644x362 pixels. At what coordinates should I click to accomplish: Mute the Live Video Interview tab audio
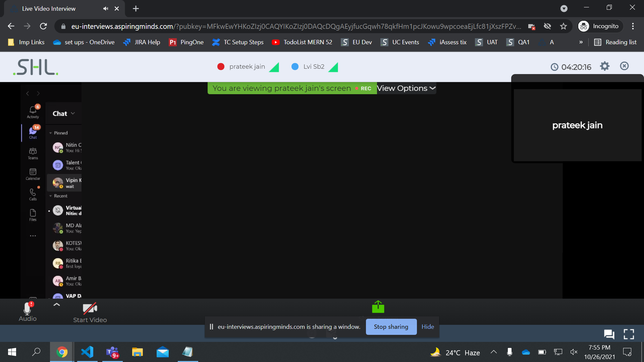(106, 9)
